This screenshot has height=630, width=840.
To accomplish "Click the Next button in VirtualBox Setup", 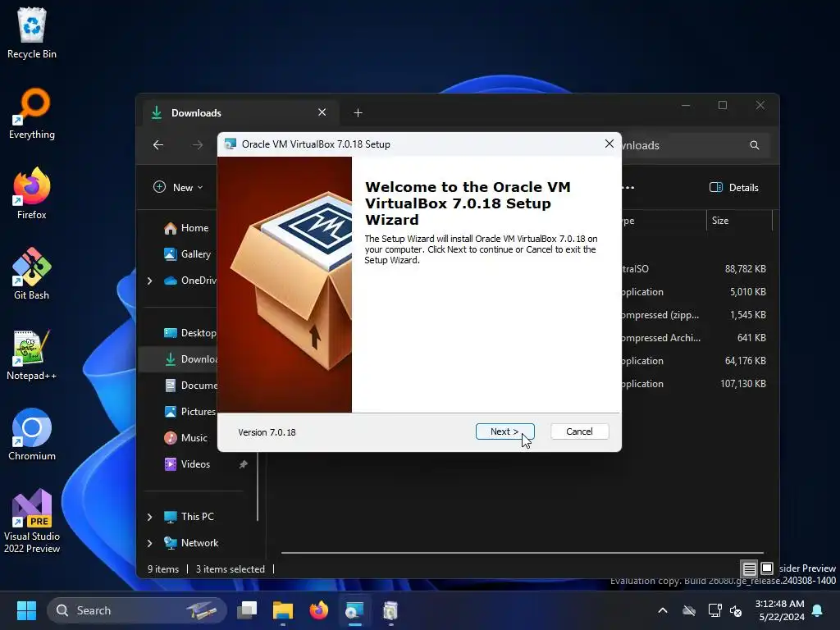I will tap(504, 431).
